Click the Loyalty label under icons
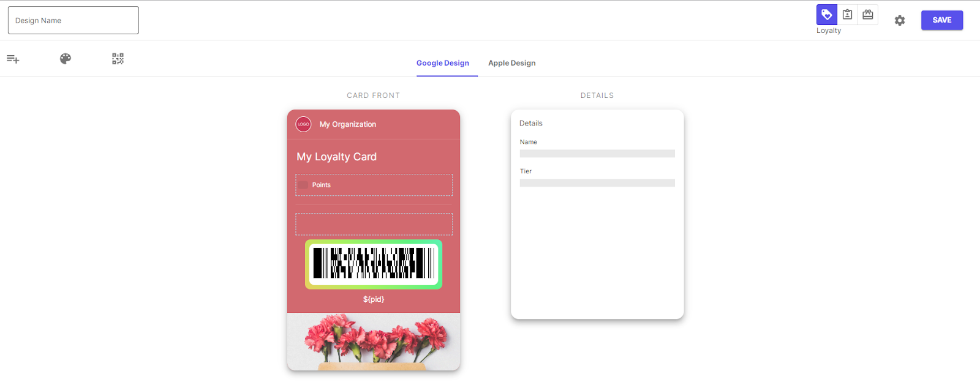Image resolution: width=980 pixels, height=382 pixels. click(x=829, y=31)
